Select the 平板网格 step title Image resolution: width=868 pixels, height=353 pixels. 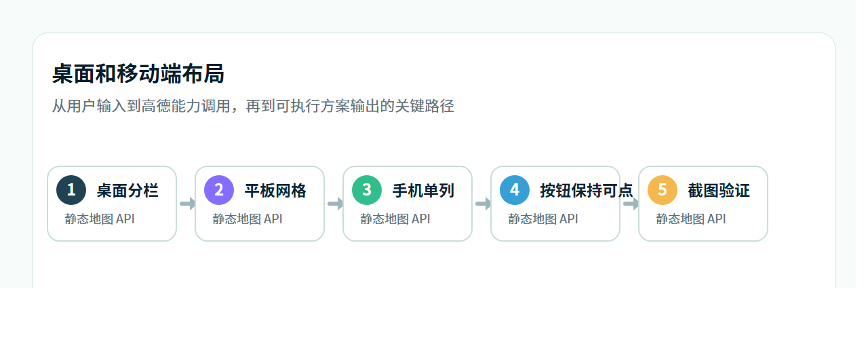(275, 191)
